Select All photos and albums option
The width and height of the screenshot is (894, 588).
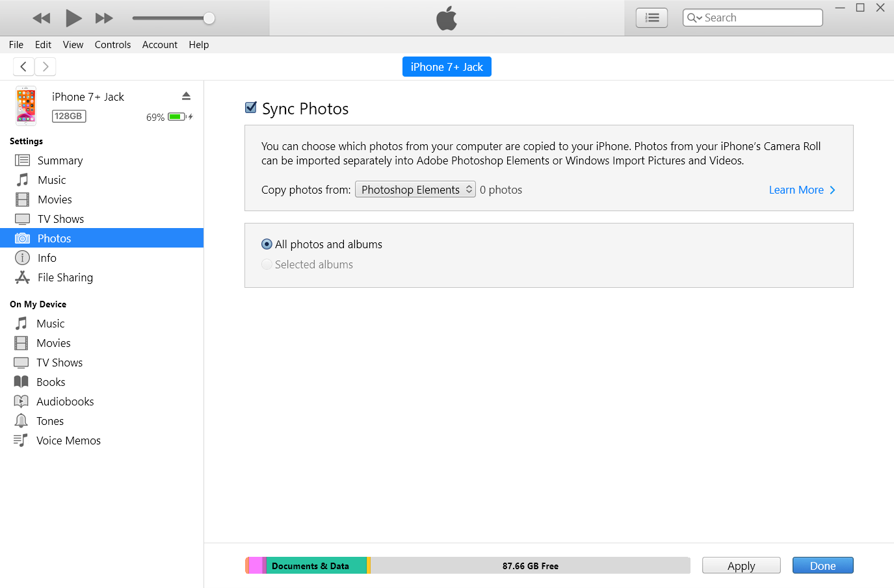coord(267,244)
